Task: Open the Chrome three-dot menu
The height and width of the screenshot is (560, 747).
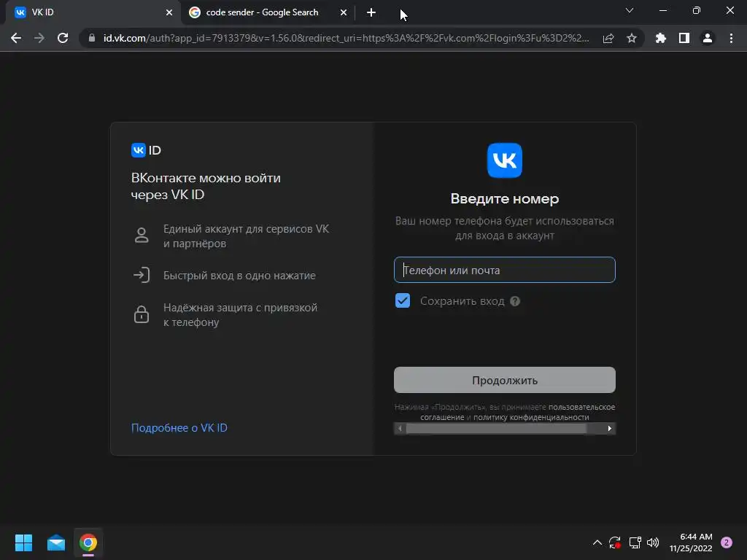Action: pos(731,38)
